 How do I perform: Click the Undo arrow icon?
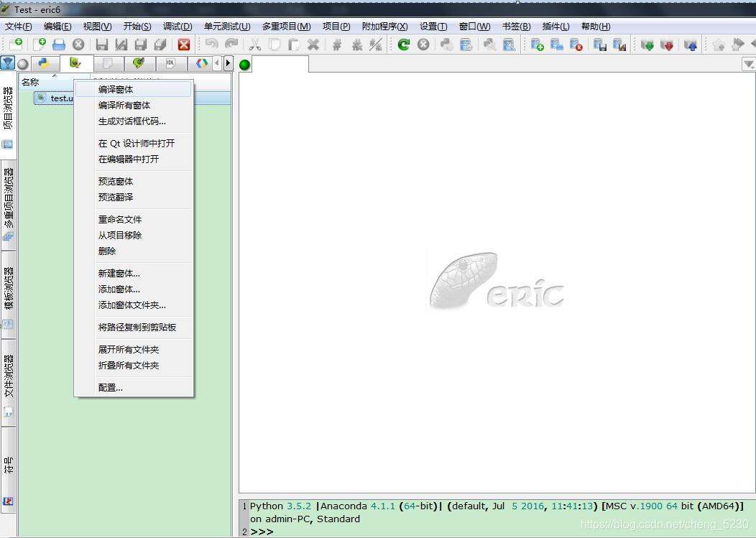(211, 45)
